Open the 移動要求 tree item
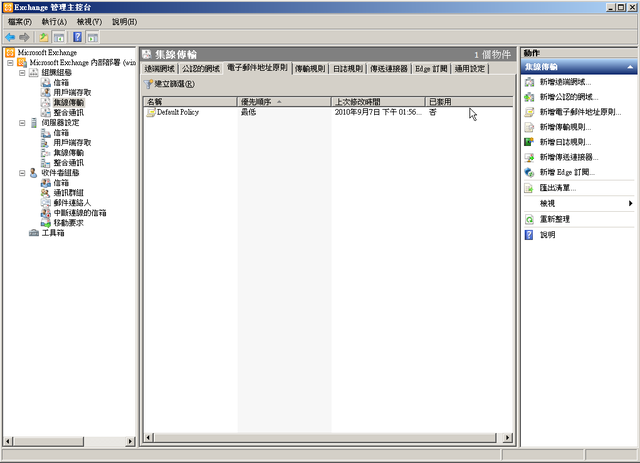This screenshot has height=463, width=640. pyautogui.click(x=69, y=223)
